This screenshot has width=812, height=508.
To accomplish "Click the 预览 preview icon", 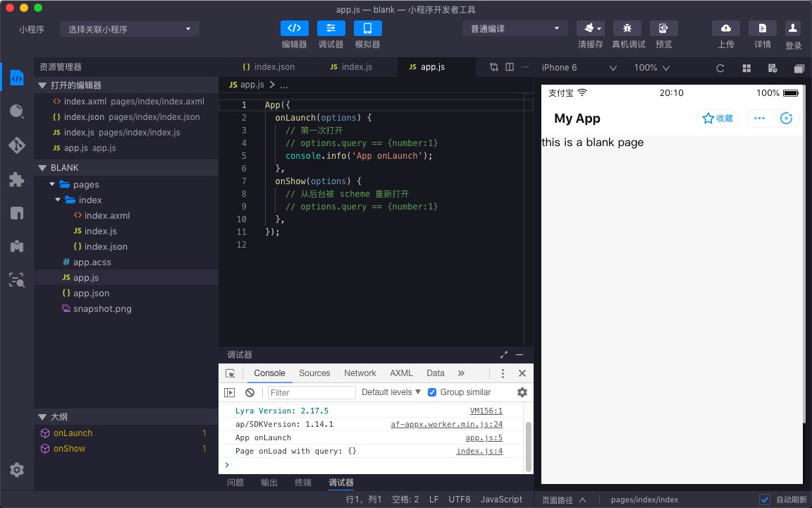I will [x=664, y=28].
